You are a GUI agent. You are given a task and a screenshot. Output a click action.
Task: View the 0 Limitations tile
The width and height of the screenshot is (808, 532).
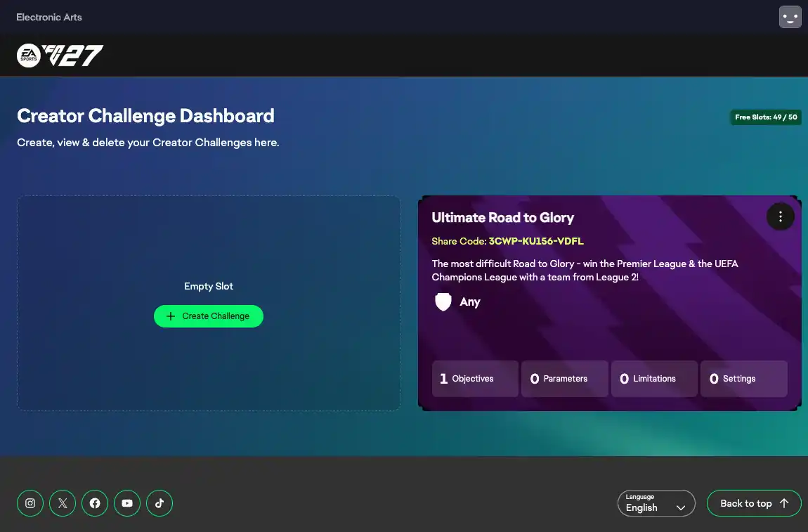coord(654,379)
